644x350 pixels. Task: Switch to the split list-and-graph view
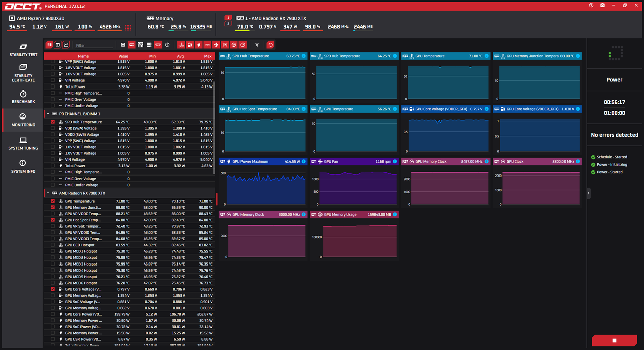click(x=49, y=45)
